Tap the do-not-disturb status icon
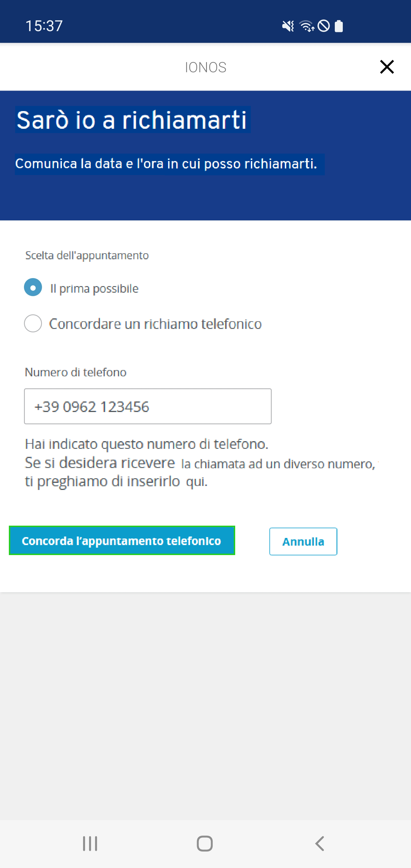411x868 pixels. (x=324, y=26)
